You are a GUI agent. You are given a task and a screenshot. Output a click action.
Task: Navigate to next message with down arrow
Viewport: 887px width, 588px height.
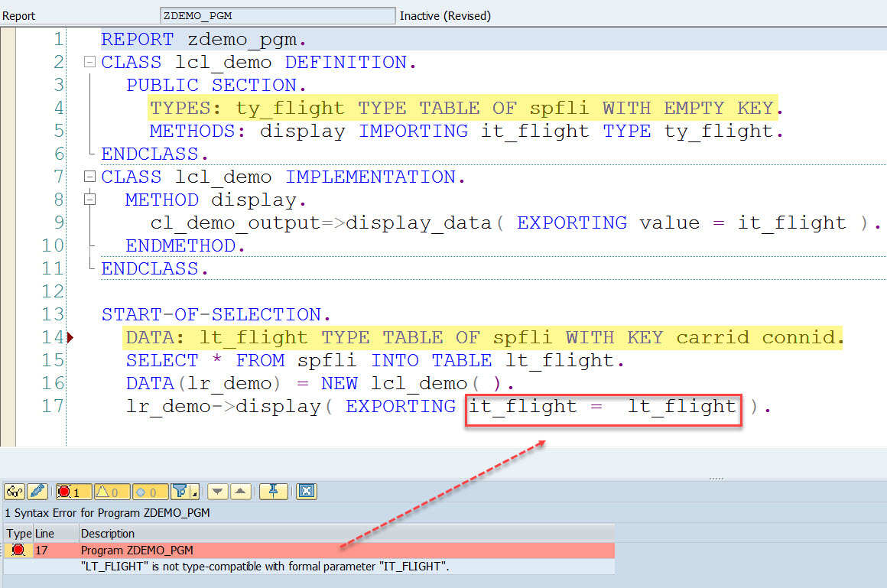[219, 492]
